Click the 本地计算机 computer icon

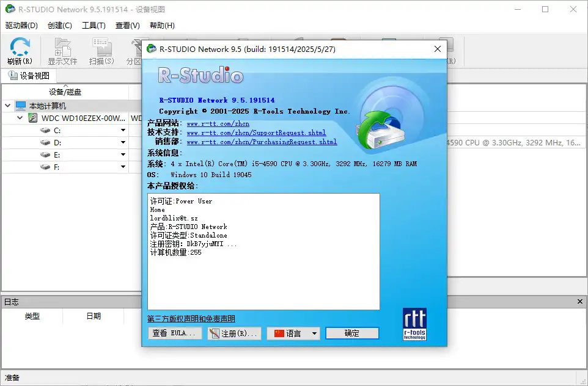tap(21, 106)
